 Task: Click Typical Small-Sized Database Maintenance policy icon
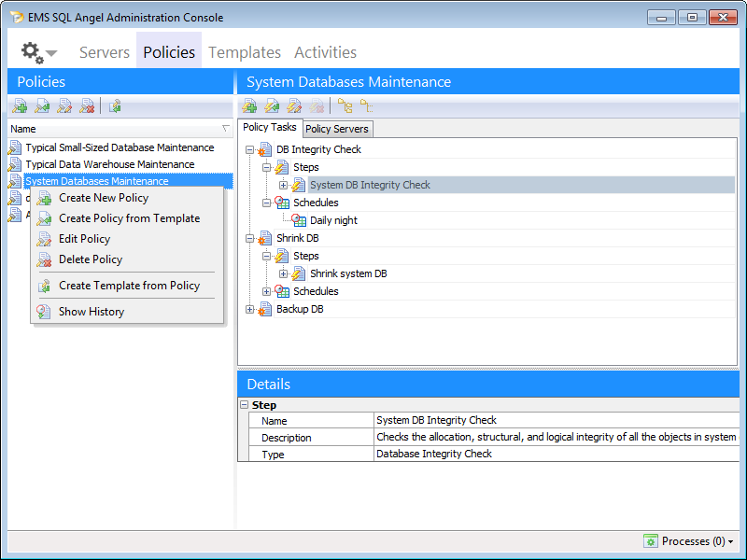coord(15,147)
